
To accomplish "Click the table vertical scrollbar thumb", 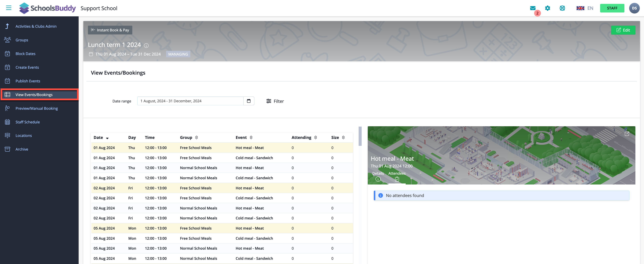I will point(360,136).
